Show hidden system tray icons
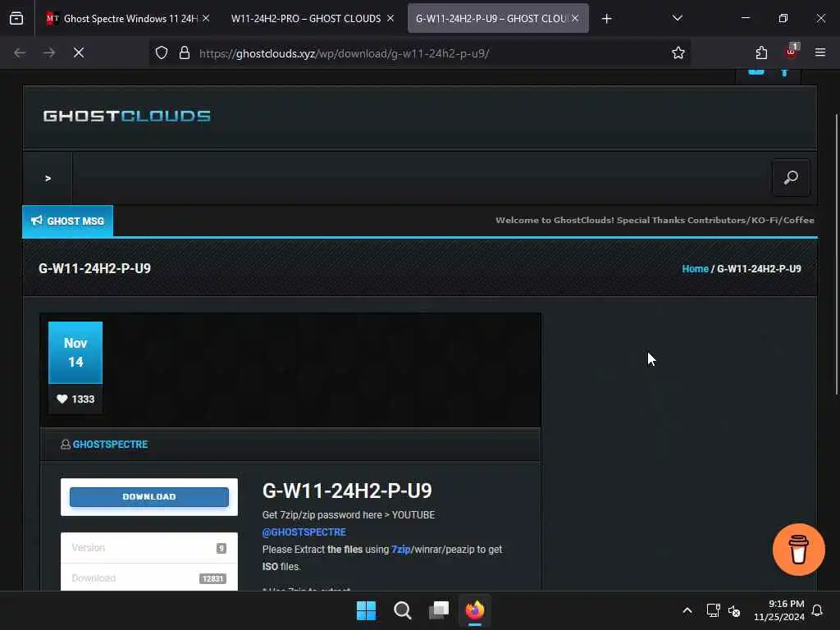840x630 pixels. [687, 610]
